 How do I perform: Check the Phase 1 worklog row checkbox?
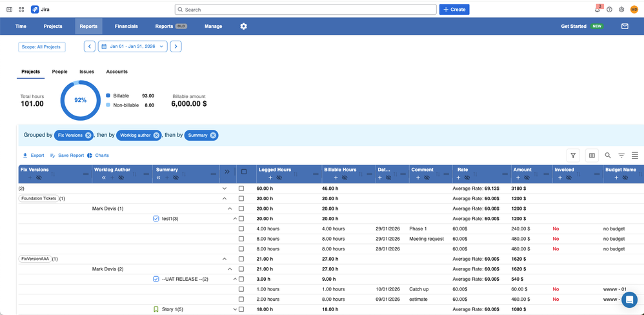coord(241,229)
